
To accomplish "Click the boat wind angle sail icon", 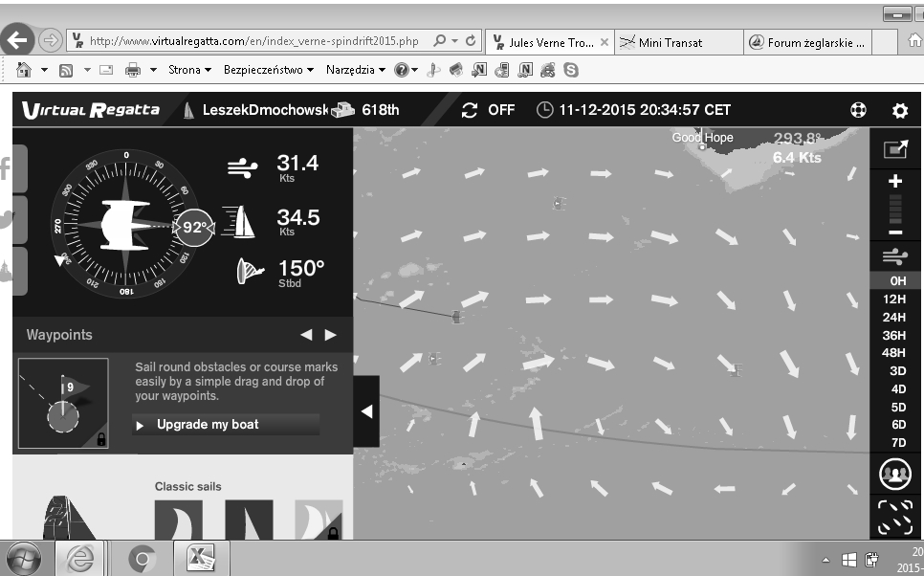I will [250, 272].
